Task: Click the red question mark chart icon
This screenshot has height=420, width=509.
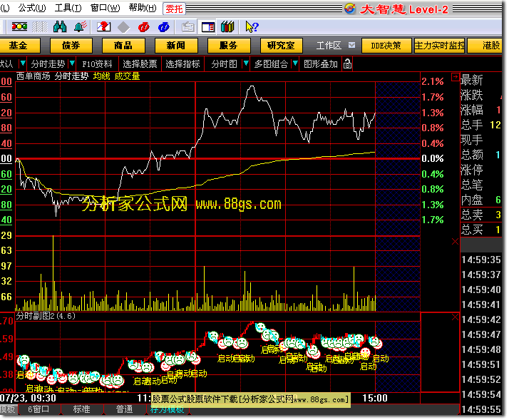Action: pos(104,26)
